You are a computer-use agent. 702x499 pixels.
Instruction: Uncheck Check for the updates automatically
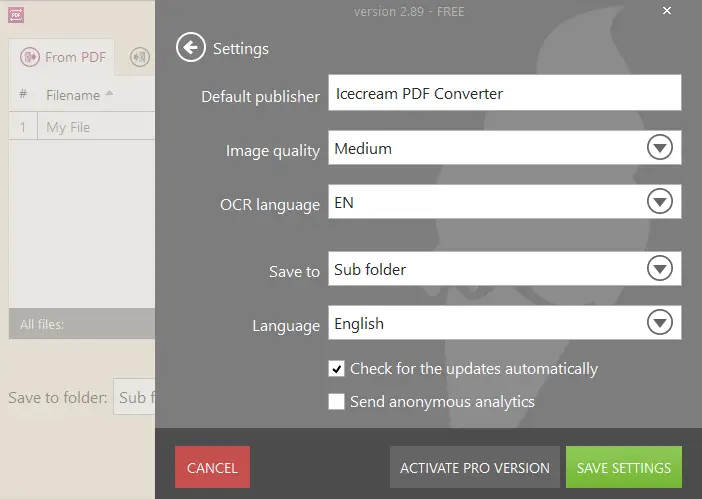337,369
